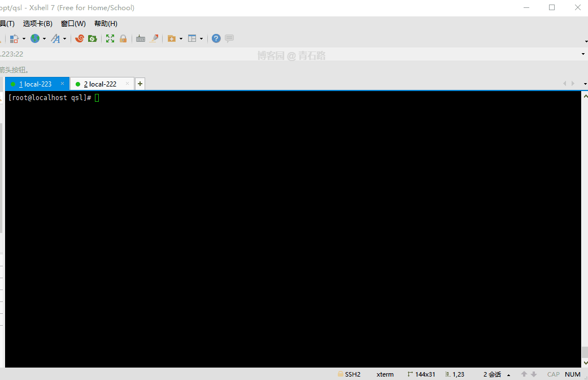The image size is (588, 380).
Task: Toggle full screen mode icon
Action: pyautogui.click(x=110, y=38)
